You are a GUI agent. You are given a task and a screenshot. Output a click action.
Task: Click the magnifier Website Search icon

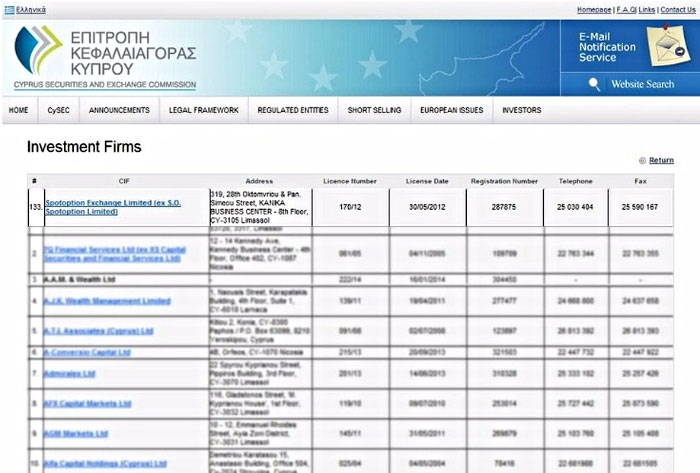click(x=594, y=84)
